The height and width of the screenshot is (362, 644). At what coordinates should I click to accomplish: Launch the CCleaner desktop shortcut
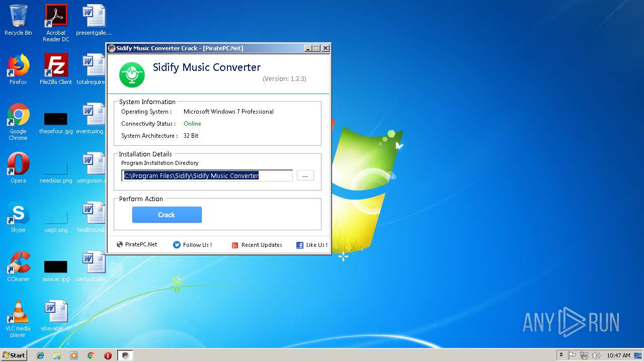pyautogui.click(x=18, y=266)
